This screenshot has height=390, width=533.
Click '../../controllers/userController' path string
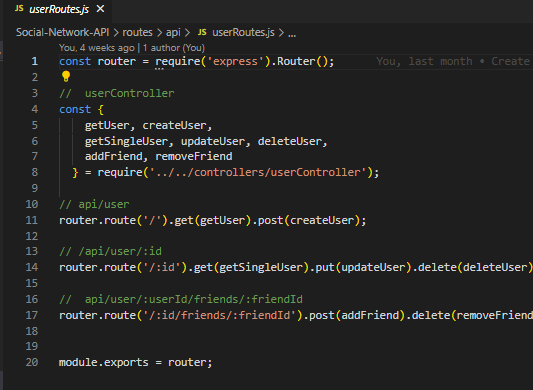(258, 173)
